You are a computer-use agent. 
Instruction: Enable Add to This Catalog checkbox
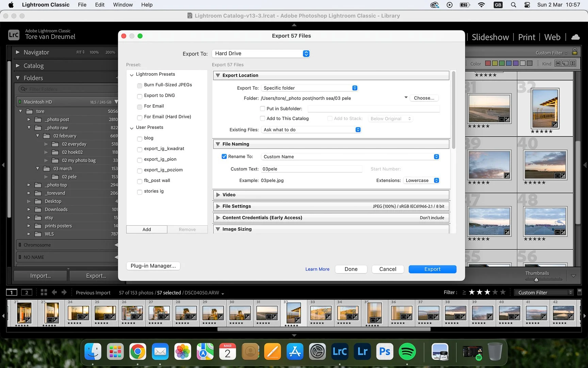coord(262,118)
